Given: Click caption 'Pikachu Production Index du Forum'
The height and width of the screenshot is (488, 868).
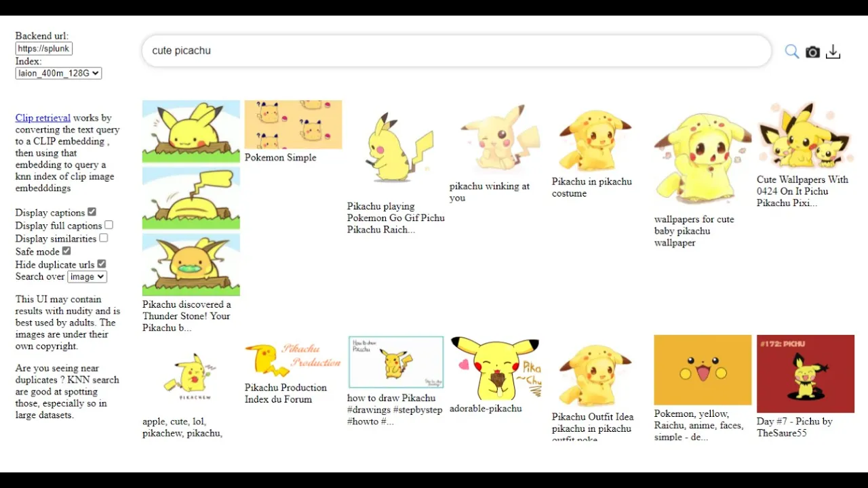Looking at the screenshot, I should pyautogui.click(x=285, y=393).
